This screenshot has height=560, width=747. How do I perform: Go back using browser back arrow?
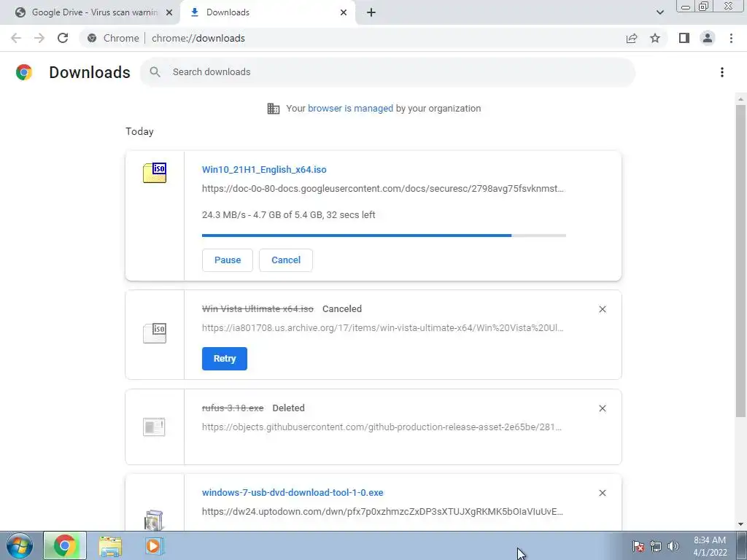16,38
